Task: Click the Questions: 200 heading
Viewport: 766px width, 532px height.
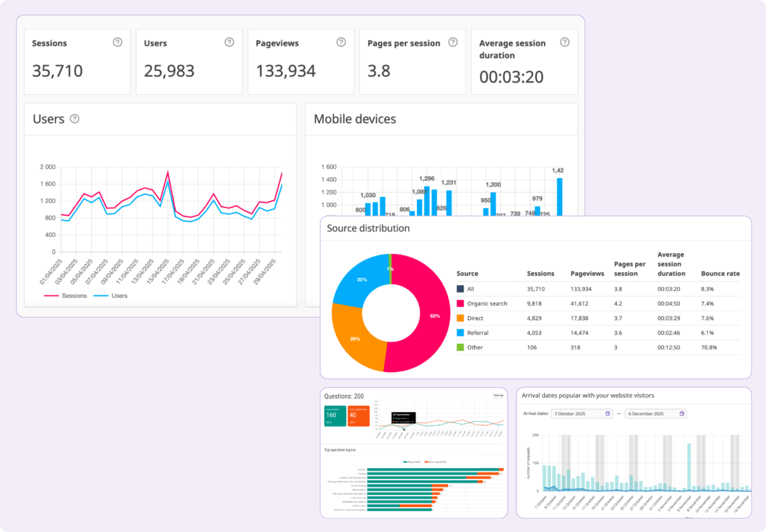Action: point(344,396)
